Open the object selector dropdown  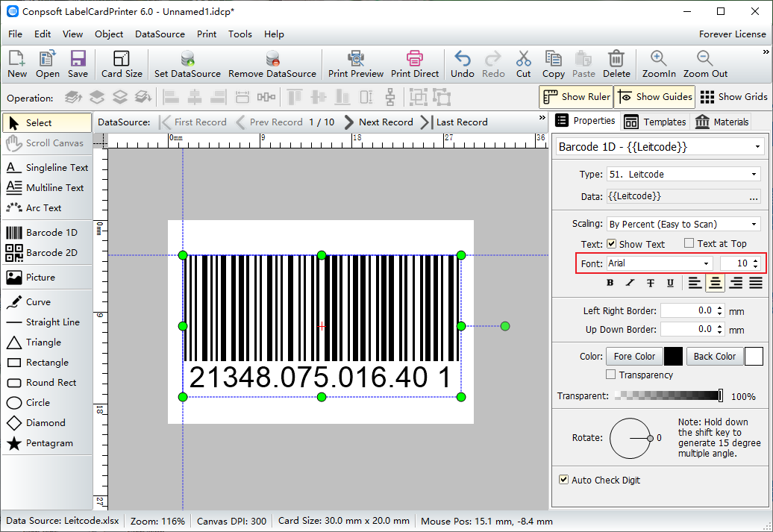coord(757,147)
